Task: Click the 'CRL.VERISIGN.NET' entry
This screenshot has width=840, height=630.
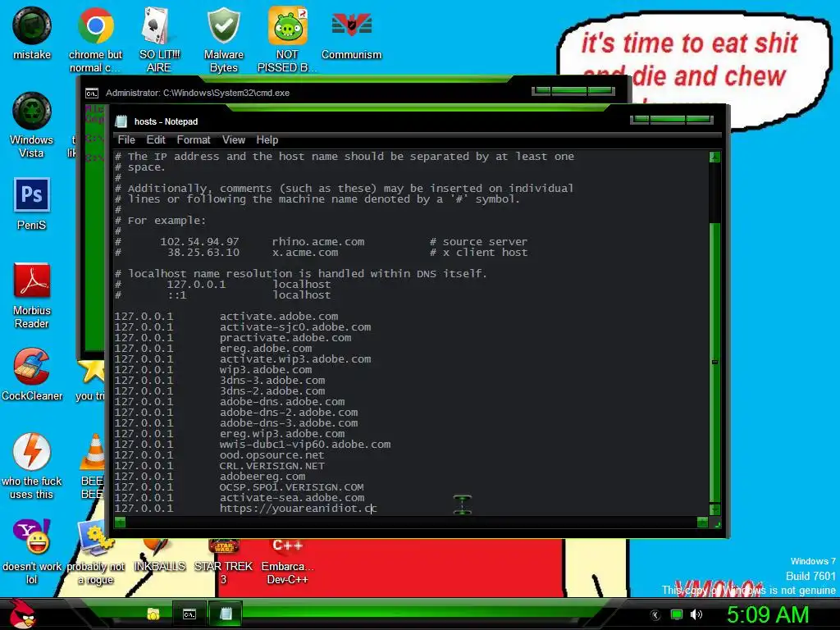Action: coord(272,466)
